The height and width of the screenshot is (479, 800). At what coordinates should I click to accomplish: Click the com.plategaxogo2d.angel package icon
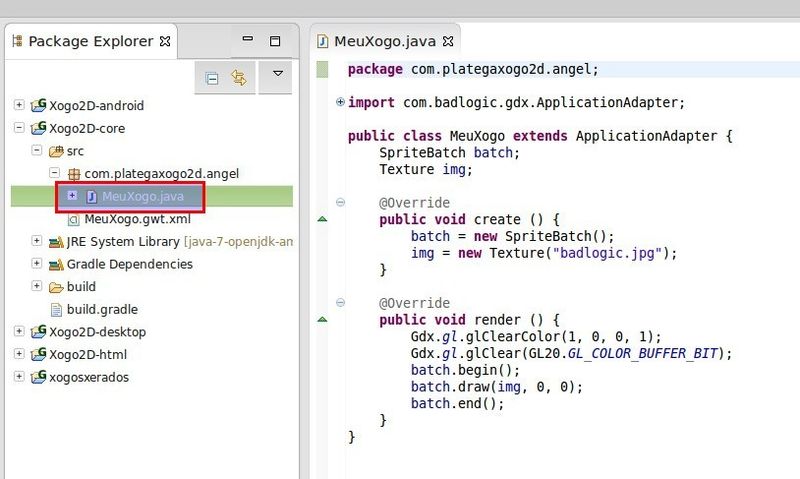74,174
